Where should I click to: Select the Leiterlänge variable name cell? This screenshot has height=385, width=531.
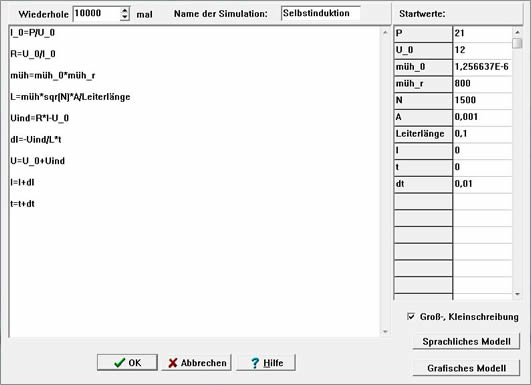[x=423, y=134]
